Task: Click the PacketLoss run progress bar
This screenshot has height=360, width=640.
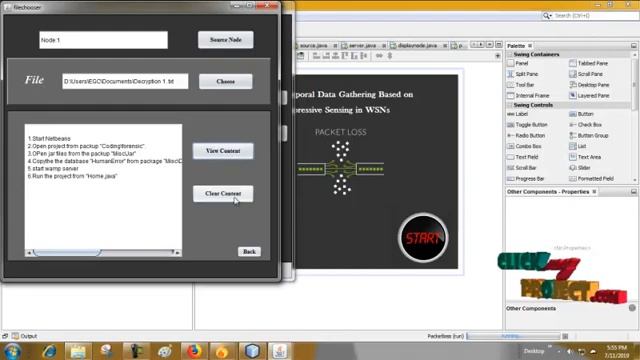Action: [x=513, y=336]
